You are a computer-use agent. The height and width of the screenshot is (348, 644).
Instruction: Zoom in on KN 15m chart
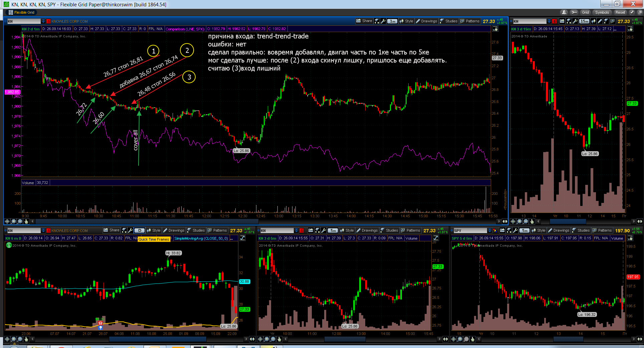tap(519, 221)
